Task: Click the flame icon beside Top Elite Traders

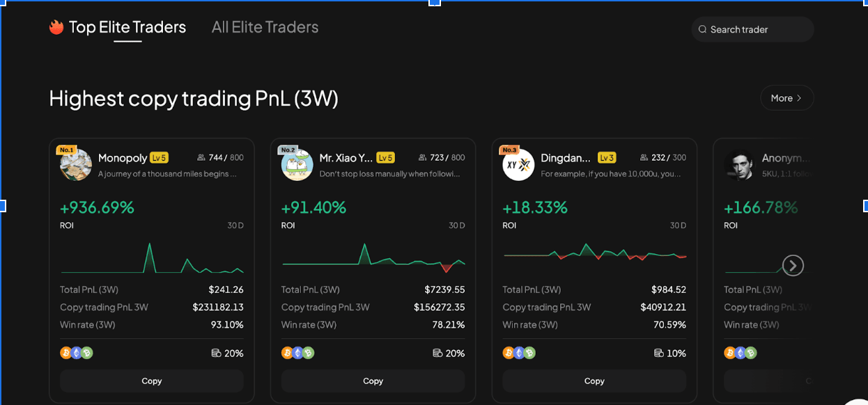Action: [56, 27]
